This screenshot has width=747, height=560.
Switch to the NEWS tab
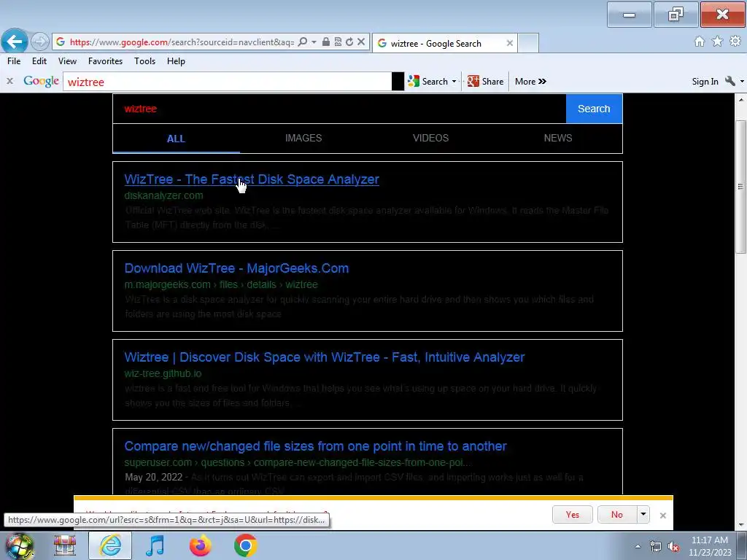tap(558, 138)
